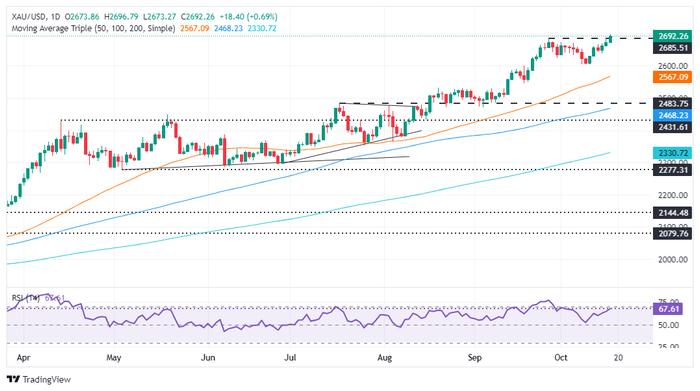Select the 2431.61 dotted line price label
This screenshot has width=700, height=391.
673,127
